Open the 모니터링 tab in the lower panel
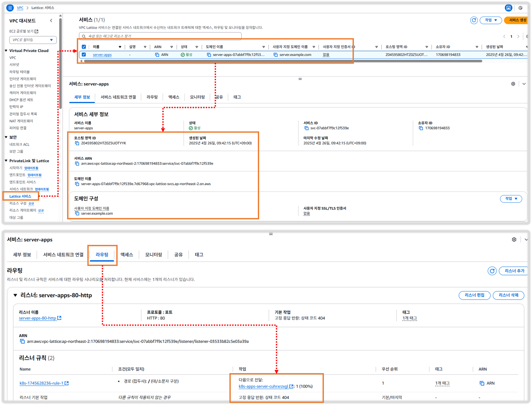This screenshot has width=532, height=405. (154, 255)
